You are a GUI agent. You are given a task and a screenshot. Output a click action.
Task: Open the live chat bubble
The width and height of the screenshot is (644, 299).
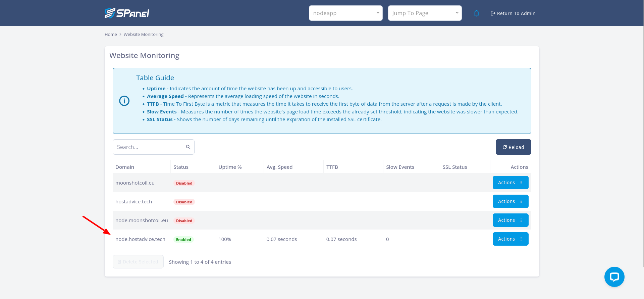click(x=614, y=277)
